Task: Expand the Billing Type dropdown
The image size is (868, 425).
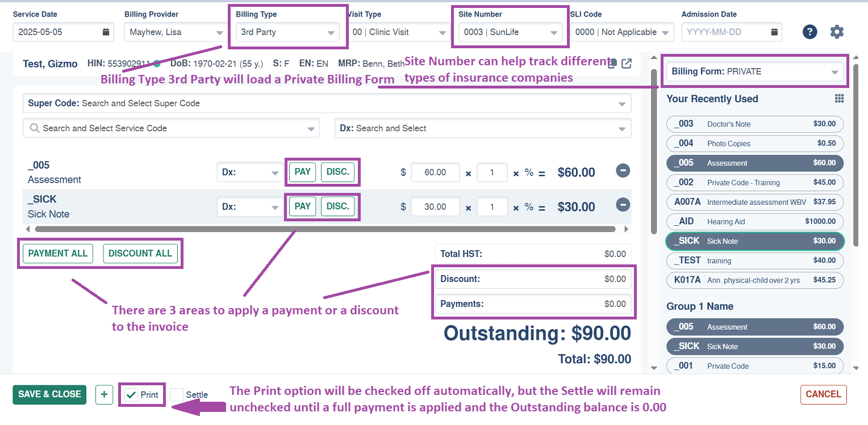Action: click(287, 32)
